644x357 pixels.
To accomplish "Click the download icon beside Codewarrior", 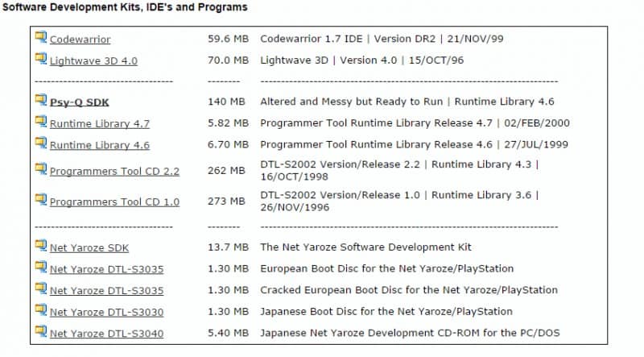I will [x=41, y=37].
